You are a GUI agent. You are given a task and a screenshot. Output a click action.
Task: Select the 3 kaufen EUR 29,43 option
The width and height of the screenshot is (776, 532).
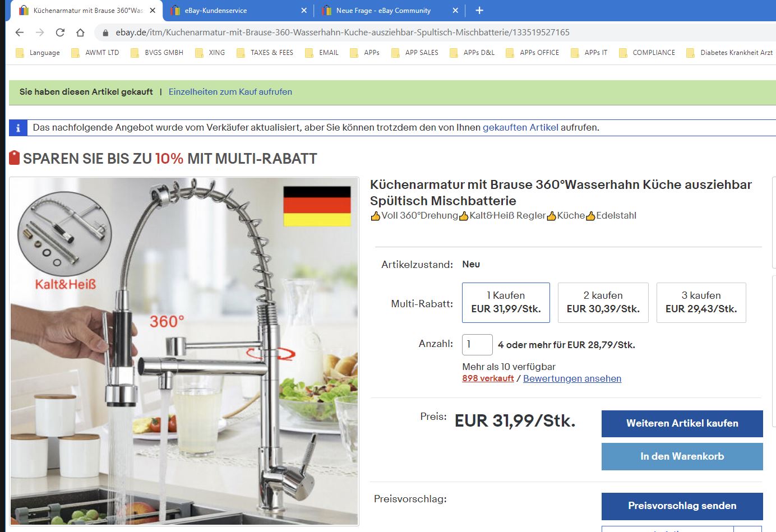click(x=701, y=303)
